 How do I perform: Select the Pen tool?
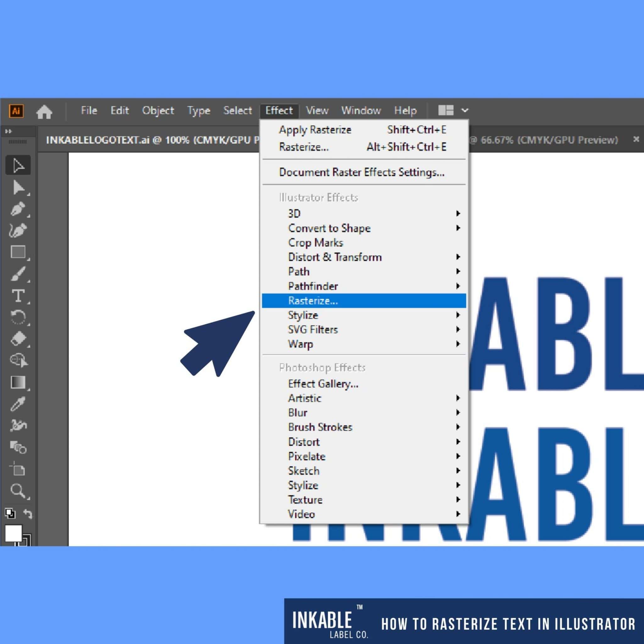click(x=18, y=209)
